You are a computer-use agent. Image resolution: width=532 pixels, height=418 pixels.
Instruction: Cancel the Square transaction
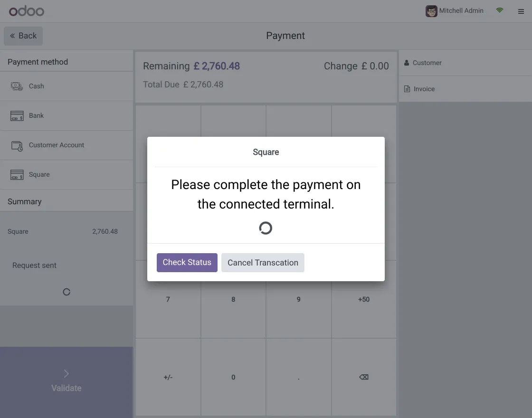(263, 262)
